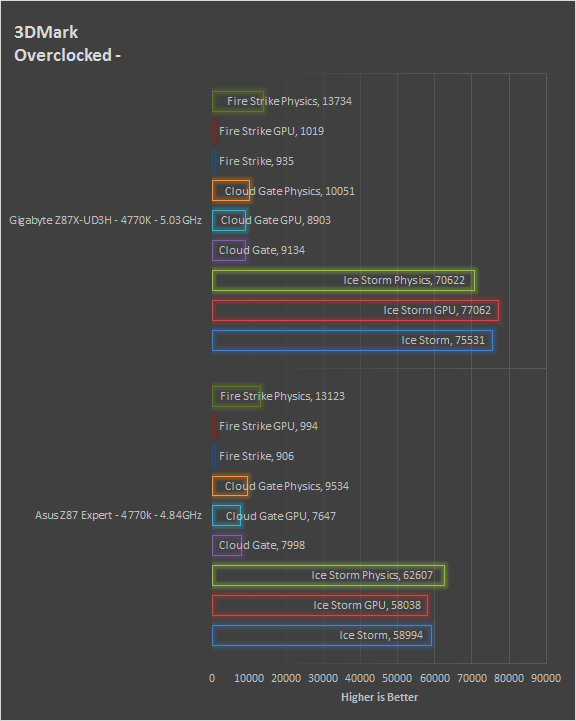Click the 'Fire Strike, 935' data label
This screenshot has height=721, width=576.
(x=256, y=161)
